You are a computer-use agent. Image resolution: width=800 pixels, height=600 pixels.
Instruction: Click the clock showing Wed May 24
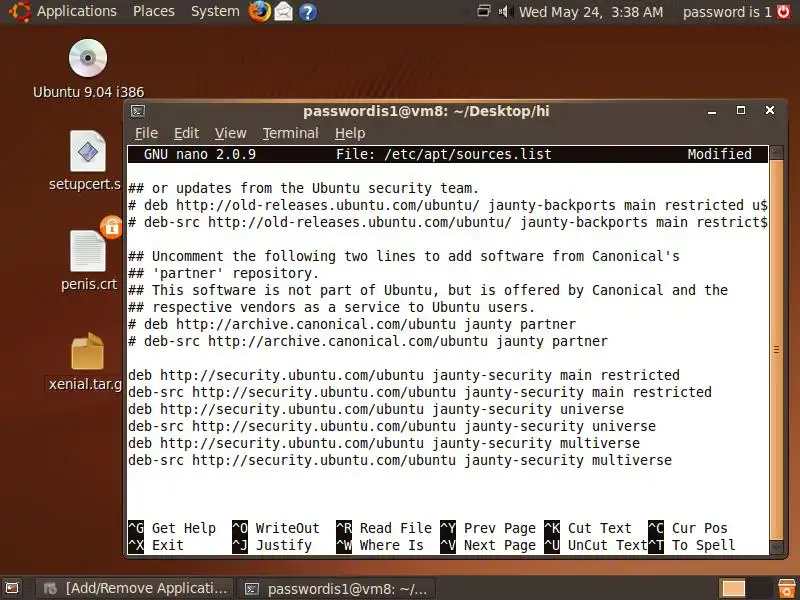pos(591,12)
